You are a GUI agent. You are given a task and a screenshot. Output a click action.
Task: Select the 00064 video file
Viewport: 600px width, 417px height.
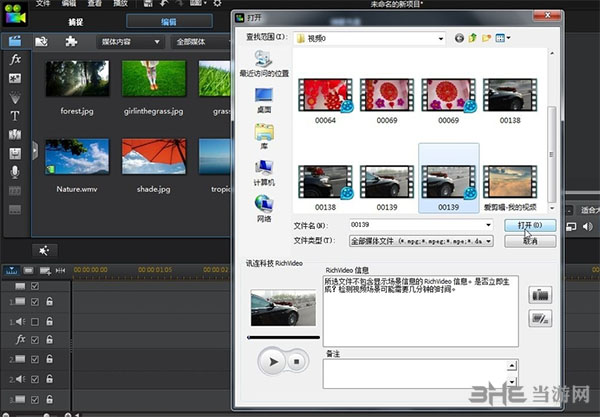[326, 101]
